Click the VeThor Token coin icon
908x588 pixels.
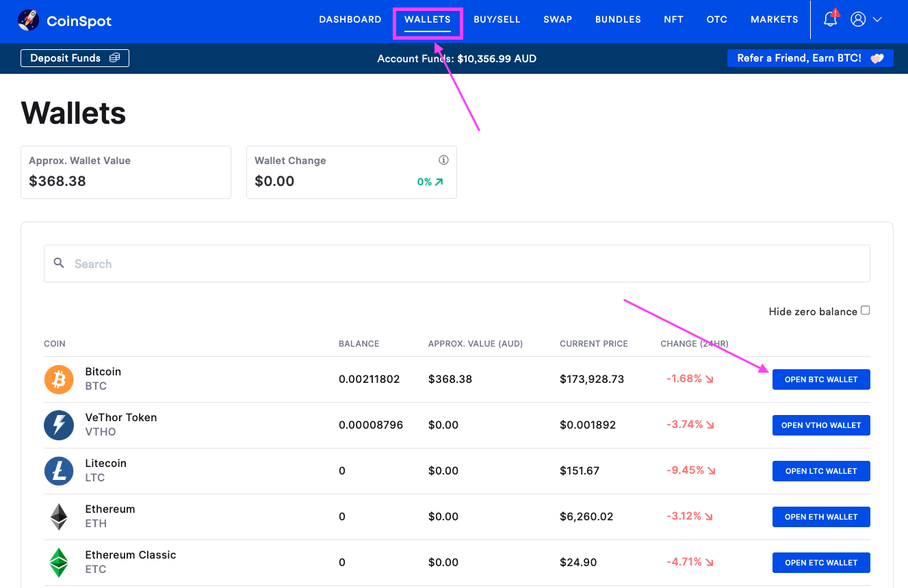pyautogui.click(x=59, y=425)
